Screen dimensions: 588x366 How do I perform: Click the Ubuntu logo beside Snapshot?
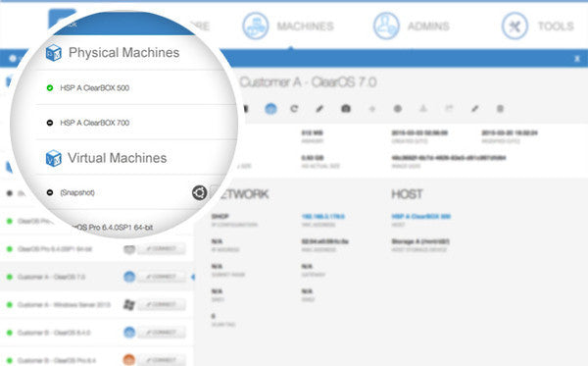tap(200, 192)
